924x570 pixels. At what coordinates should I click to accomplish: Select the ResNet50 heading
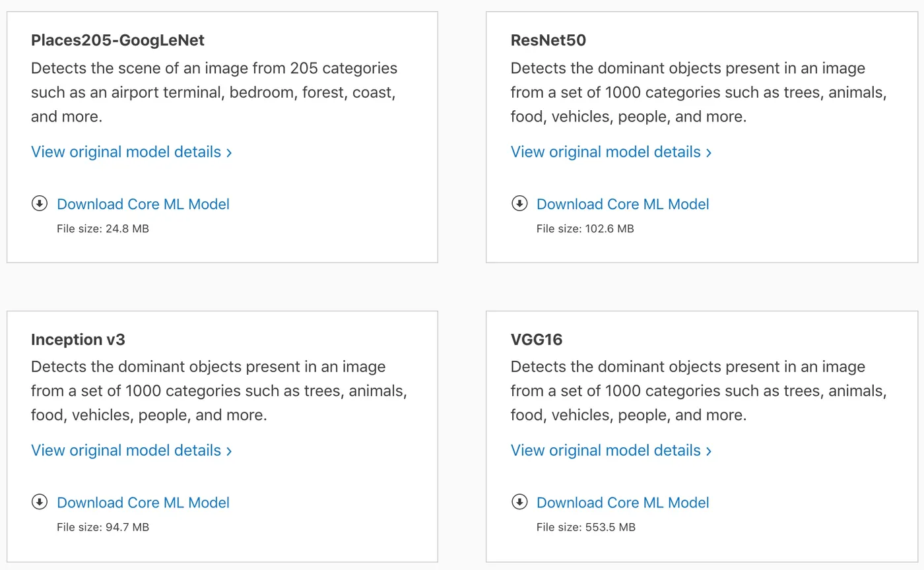(548, 40)
